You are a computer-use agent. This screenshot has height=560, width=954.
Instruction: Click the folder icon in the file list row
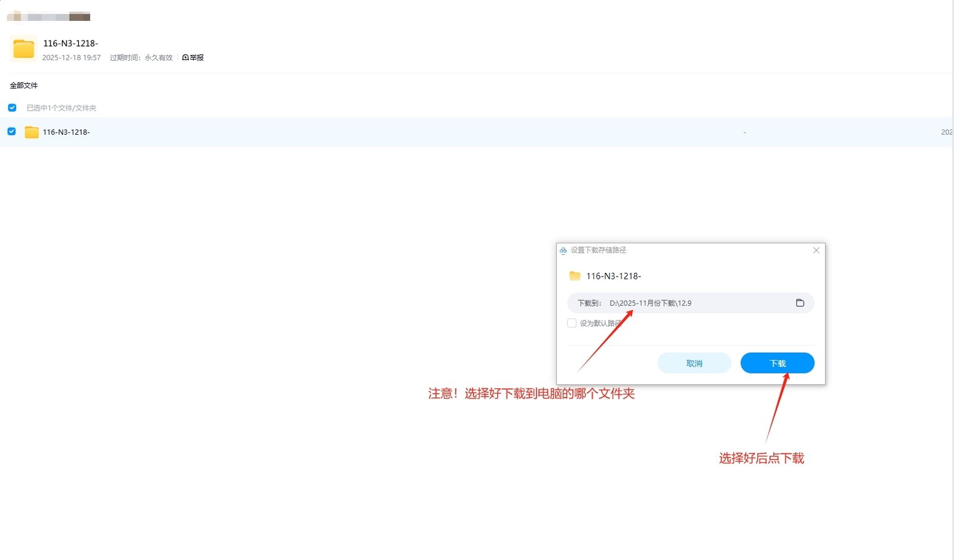[x=32, y=132]
